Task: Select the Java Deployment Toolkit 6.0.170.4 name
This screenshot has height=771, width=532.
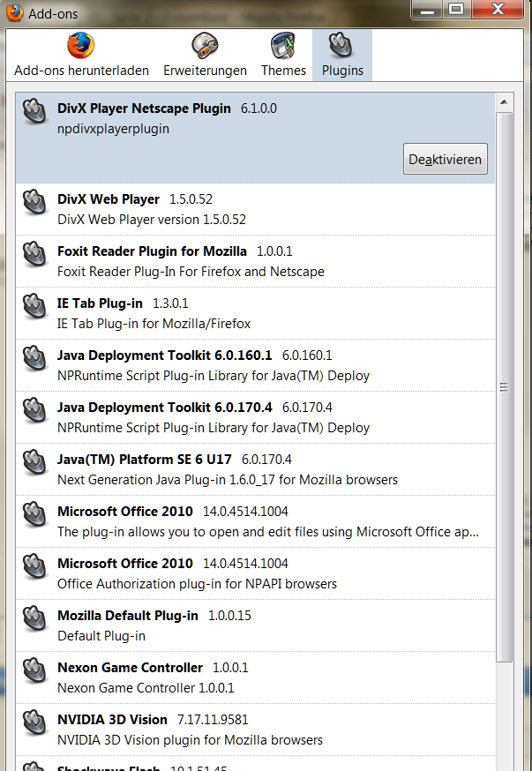Action: 165,408
